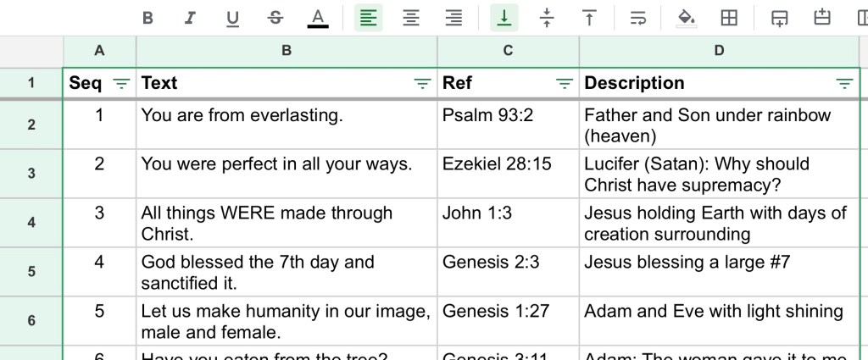Toggle left horizontal alignment
This screenshot has width=868, height=360.
click(x=368, y=18)
